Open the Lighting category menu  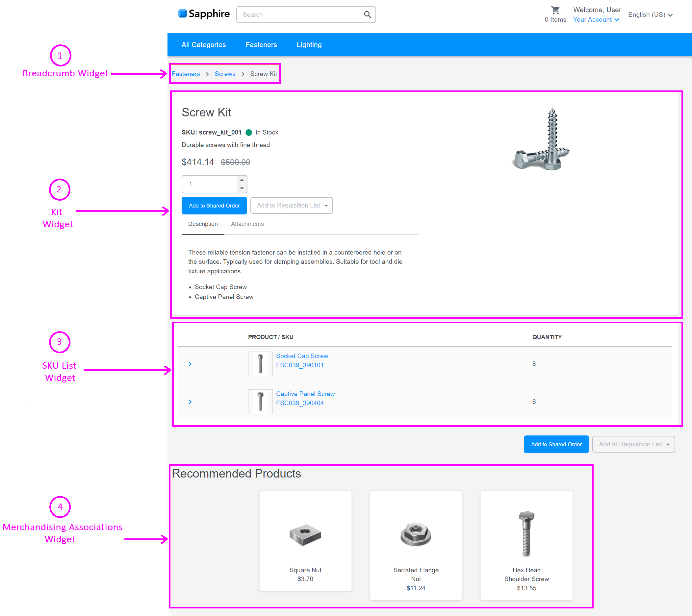[309, 45]
